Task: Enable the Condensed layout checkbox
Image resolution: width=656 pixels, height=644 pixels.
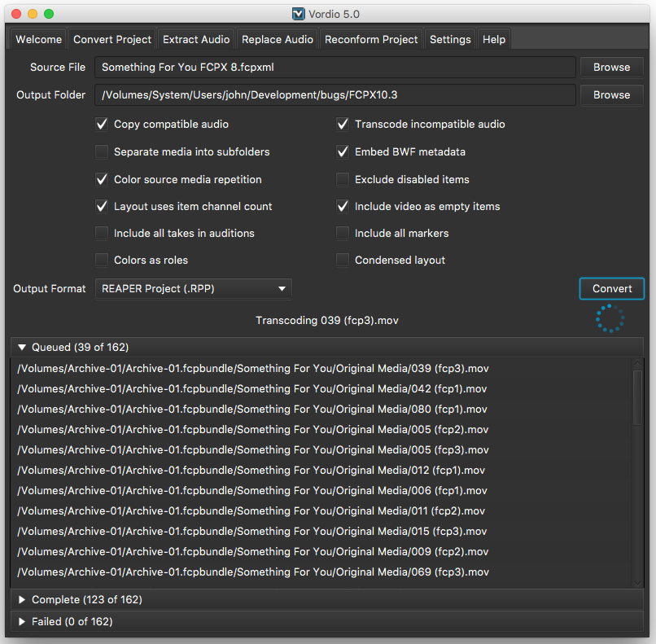Action: [x=343, y=260]
